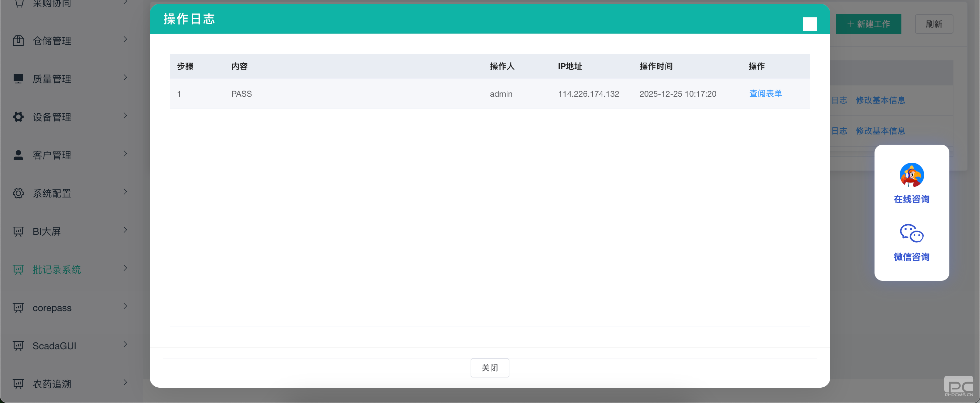The height and width of the screenshot is (403, 980).
Task: Open the 质量管理 menu item
Action: [52, 79]
